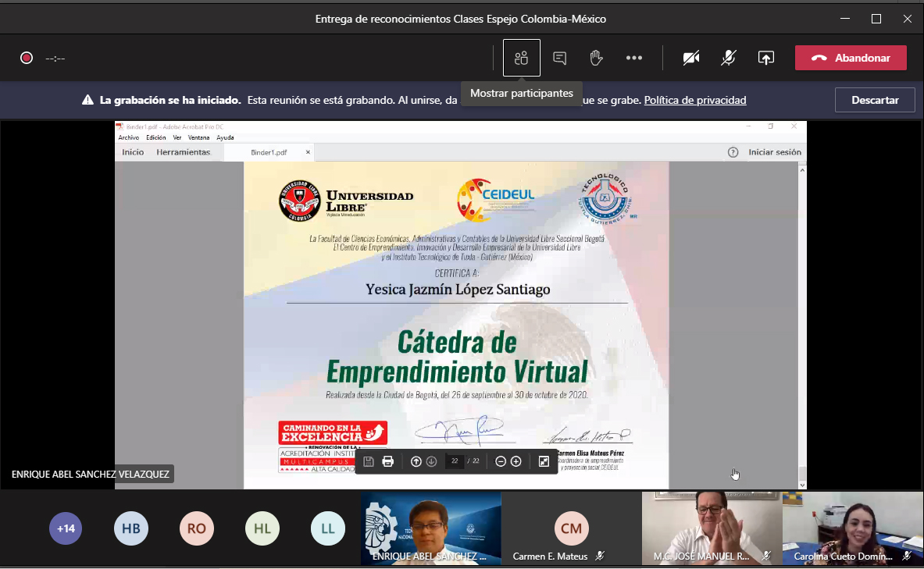Viewport: 924px width, 569px height.
Task: Switch to the Inicio tab
Action: coord(133,152)
